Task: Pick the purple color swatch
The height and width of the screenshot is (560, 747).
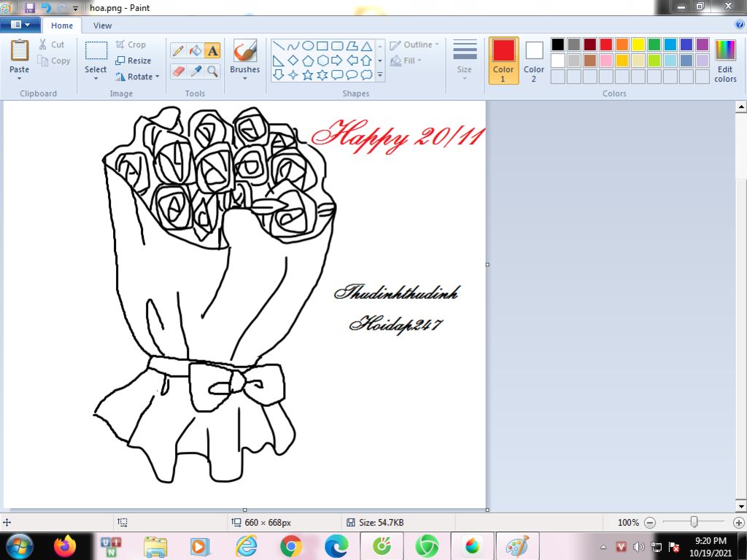Action: [x=703, y=44]
